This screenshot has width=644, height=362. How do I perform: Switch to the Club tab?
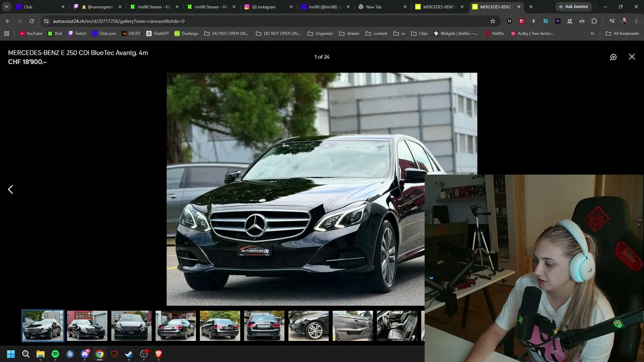[40, 7]
